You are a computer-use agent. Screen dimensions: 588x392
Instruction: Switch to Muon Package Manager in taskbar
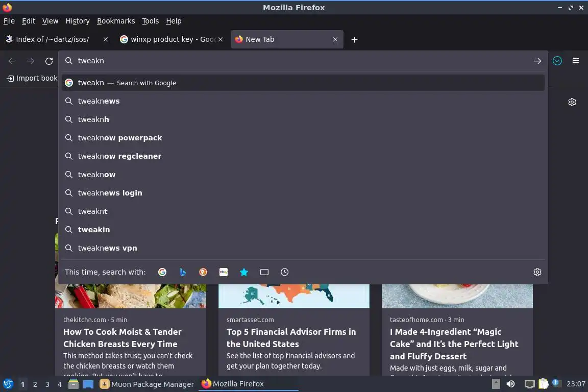point(147,384)
